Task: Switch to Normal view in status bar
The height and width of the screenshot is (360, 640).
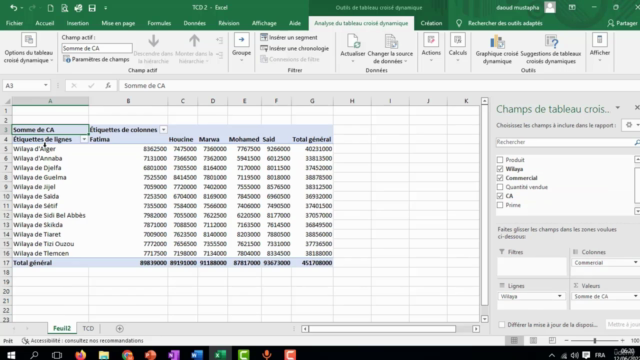Action: point(514,340)
